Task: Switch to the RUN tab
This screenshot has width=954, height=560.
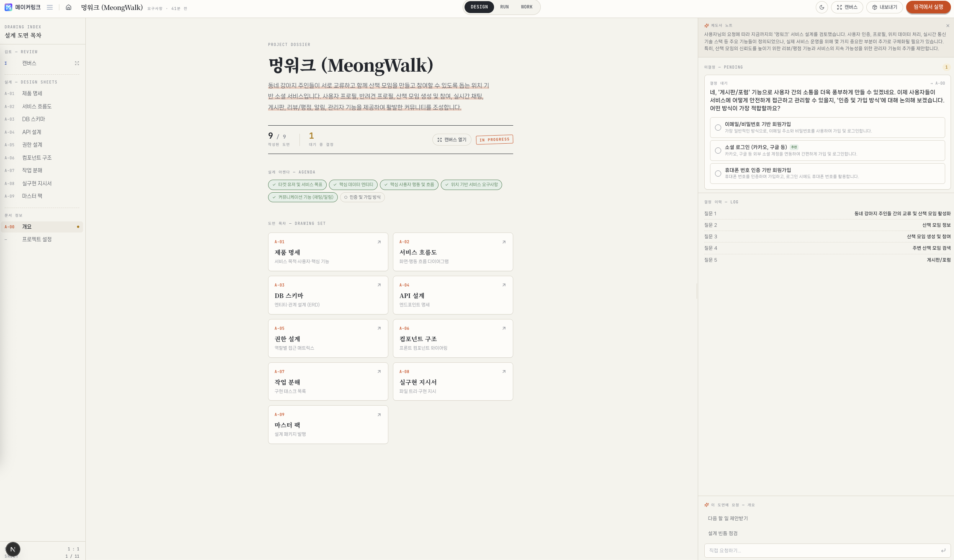Action: tap(504, 7)
